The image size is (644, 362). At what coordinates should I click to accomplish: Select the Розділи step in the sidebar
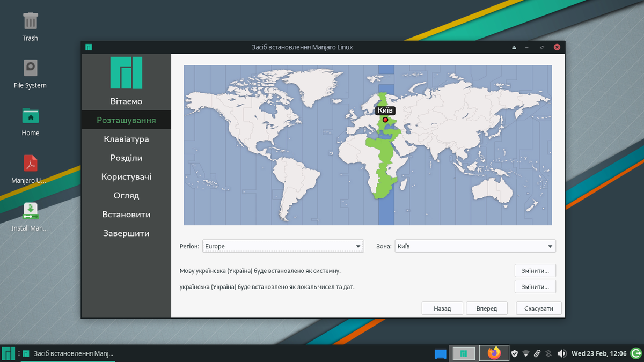click(126, 158)
